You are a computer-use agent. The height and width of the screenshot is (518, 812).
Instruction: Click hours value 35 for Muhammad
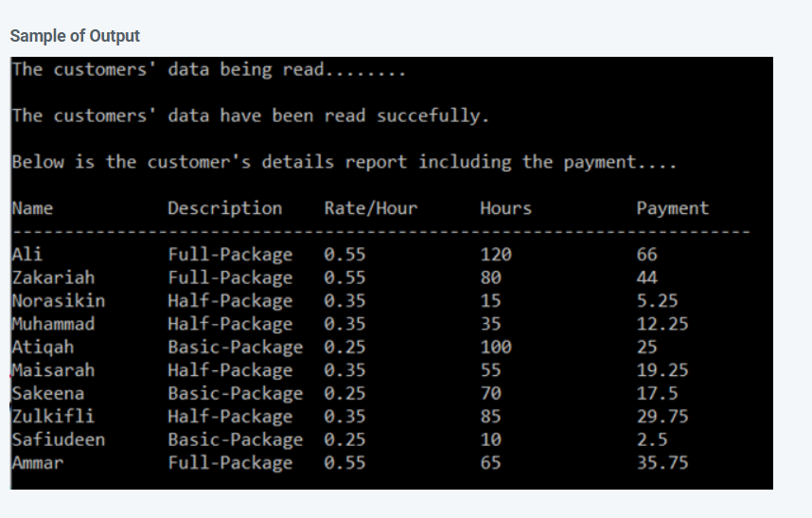491,324
